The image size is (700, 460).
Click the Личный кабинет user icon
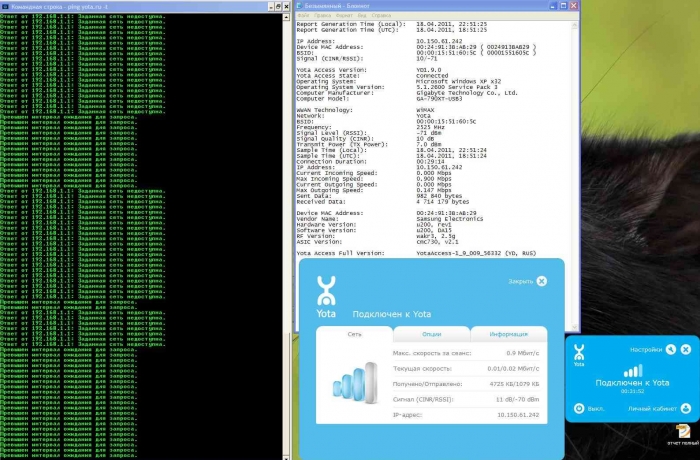[686, 408]
